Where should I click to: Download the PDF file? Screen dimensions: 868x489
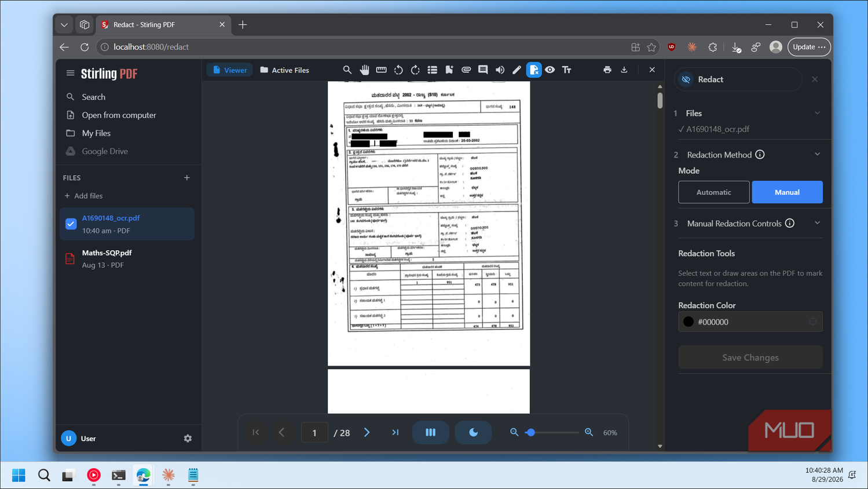coord(624,70)
